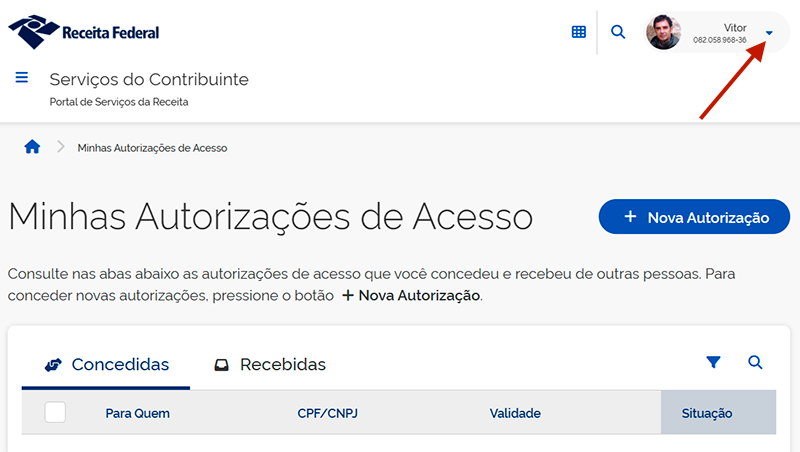This screenshot has width=800, height=452.
Task: Switch to the Concedidas tab
Action: coord(107,364)
